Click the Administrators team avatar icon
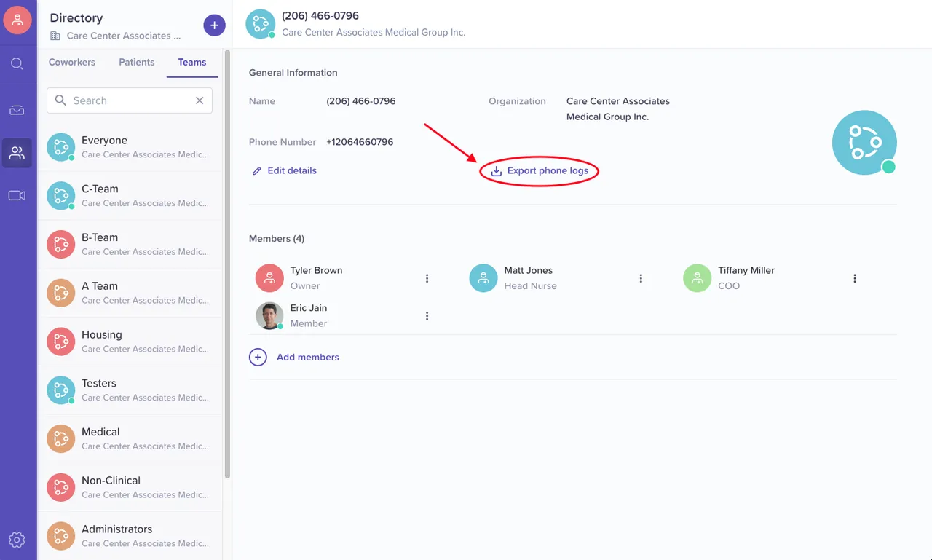 point(61,536)
